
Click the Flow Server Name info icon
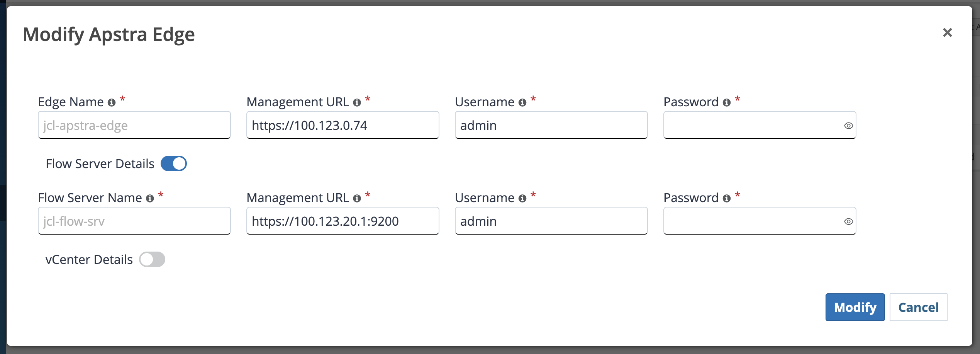tap(150, 198)
